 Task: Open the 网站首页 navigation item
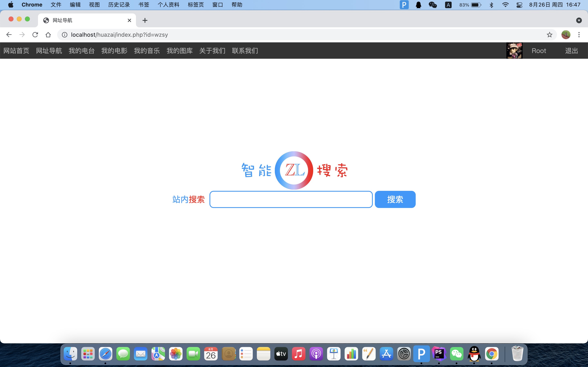[x=16, y=51]
